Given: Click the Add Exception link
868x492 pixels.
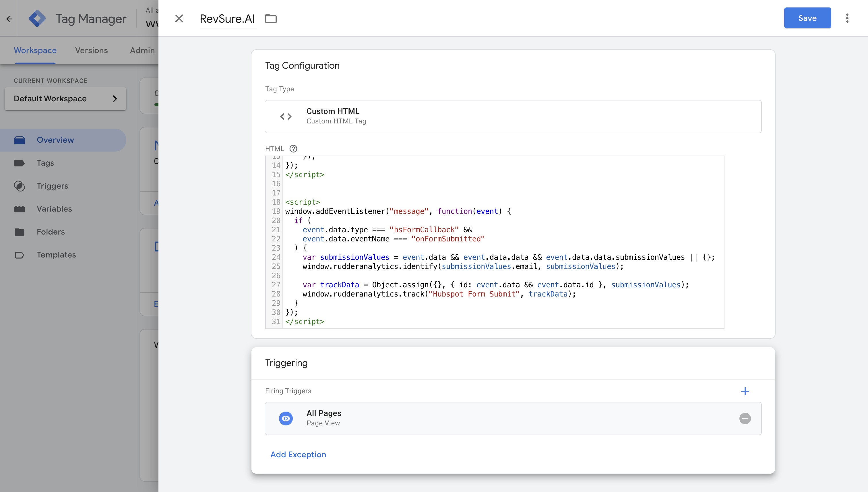Looking at the screenshot, I should [298, 454].
